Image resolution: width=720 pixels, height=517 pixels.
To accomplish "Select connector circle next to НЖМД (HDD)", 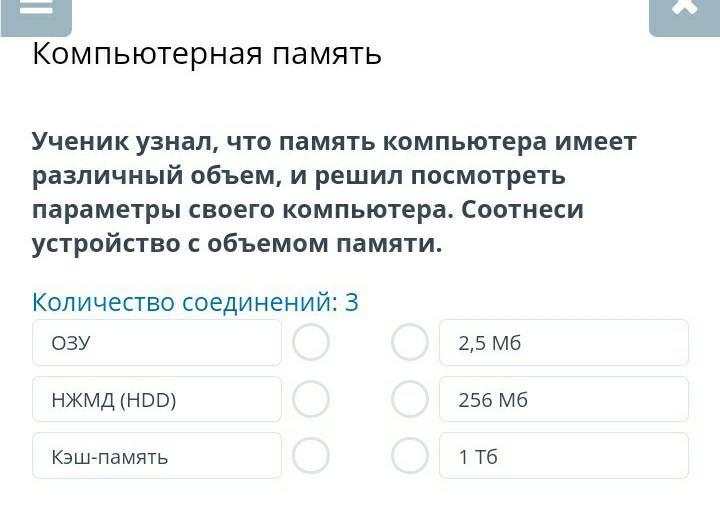I will point(311,399).
